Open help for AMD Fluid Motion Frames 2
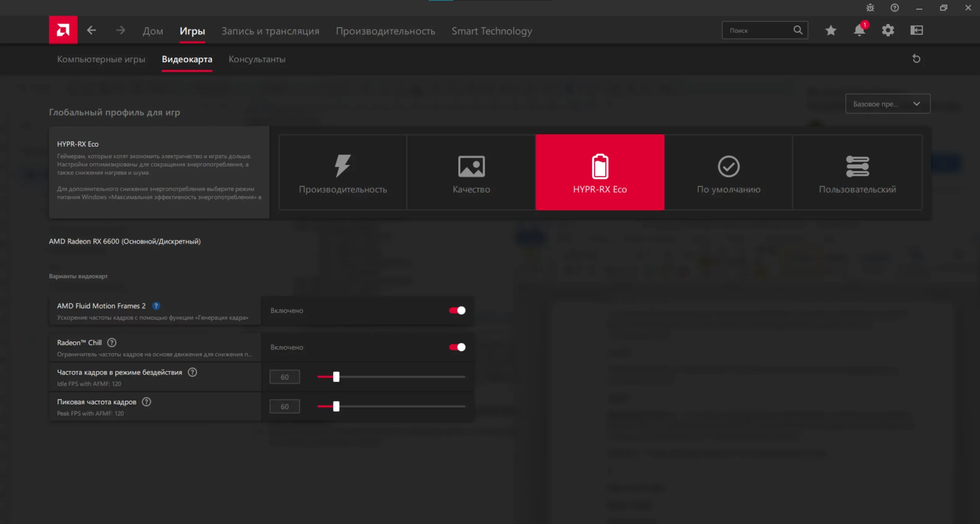 (x=156, y=306)
